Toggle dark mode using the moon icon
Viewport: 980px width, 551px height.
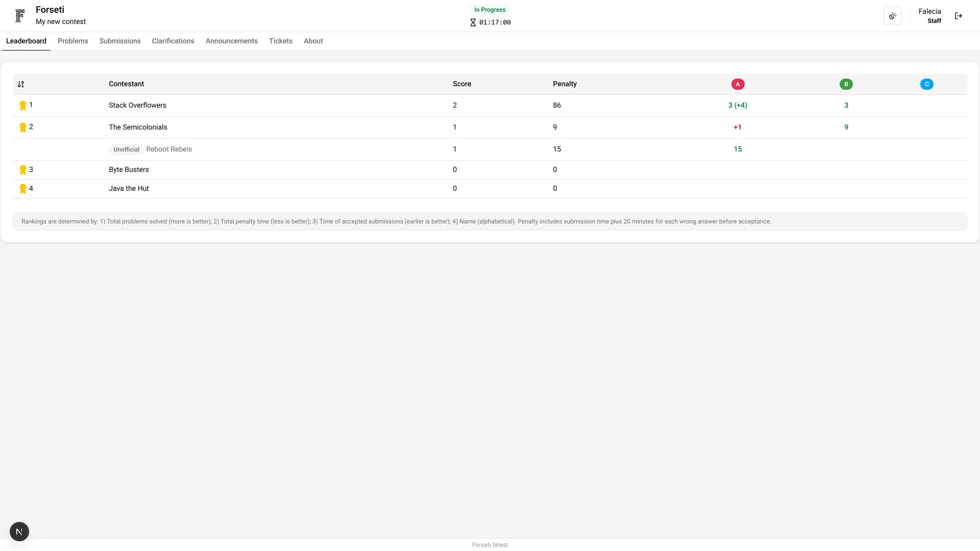click(x=892, y=16)
